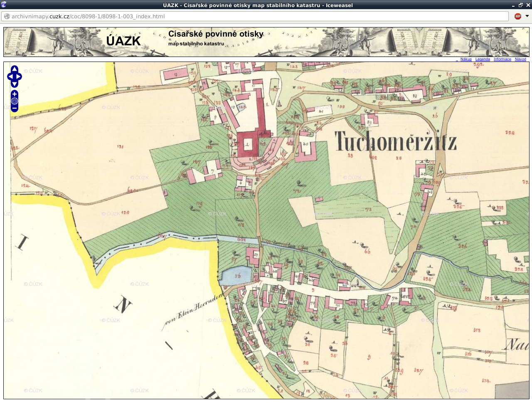The image size is (532, 413).
Task: Click the ÚAZK logo in the header banner
Action: [x=123, y=41]
